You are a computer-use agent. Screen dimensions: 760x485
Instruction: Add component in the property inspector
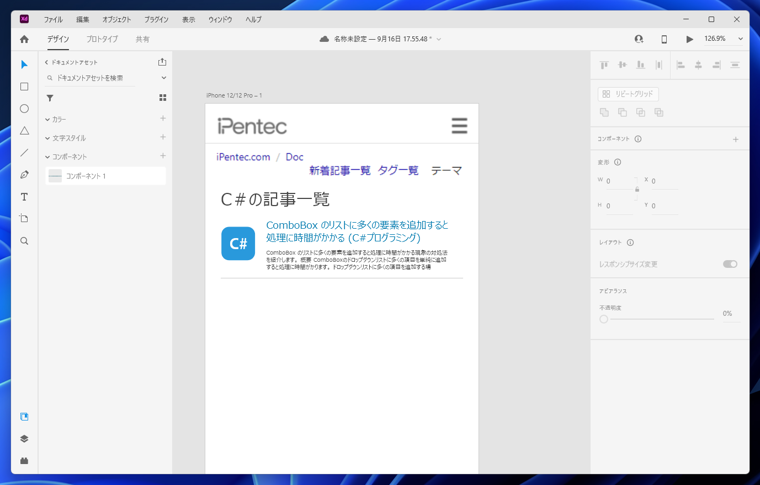[735, 140]
